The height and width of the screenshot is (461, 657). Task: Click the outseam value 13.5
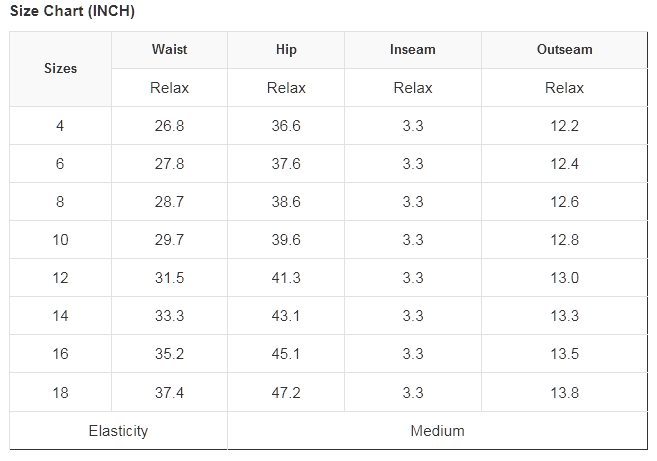click(x=564, y=354)
